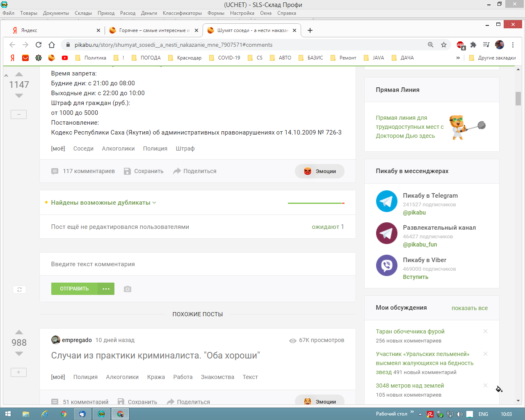Open a new browser tab
The height and width of the screenshot is (420, 525).
coord(310,30)
